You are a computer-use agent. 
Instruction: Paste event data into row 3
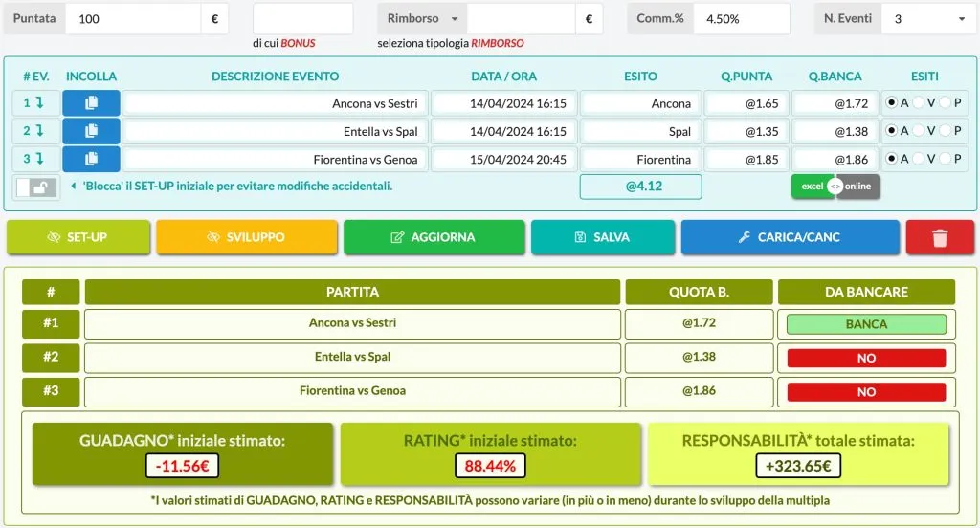(x=91, y=159)
